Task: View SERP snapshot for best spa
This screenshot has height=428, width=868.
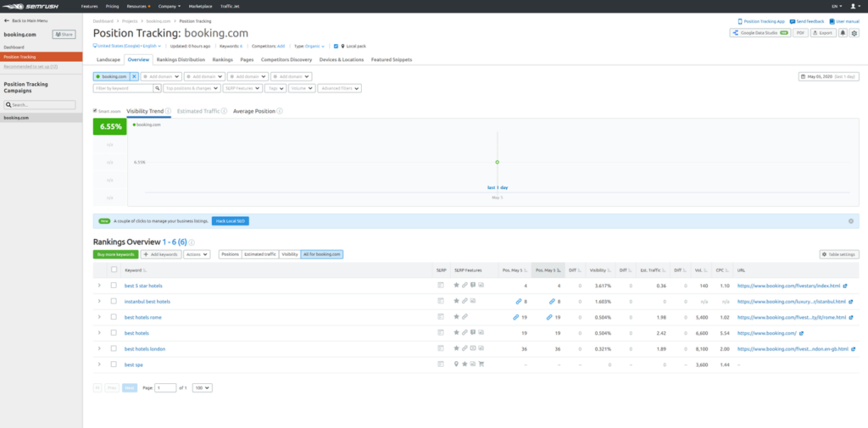Action: pyautogui.click(x=441, y=364)
